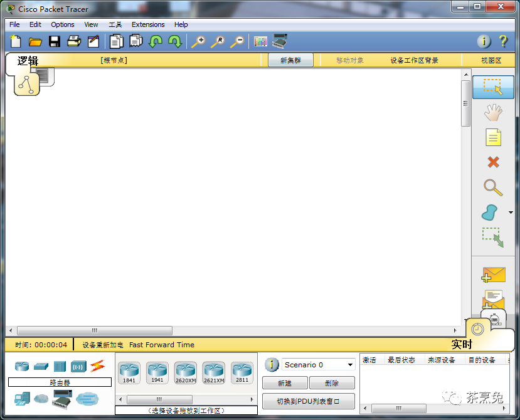520x420 pixels.
Task: Click Fast Forward Time
Action: click(x=162, y=345)
